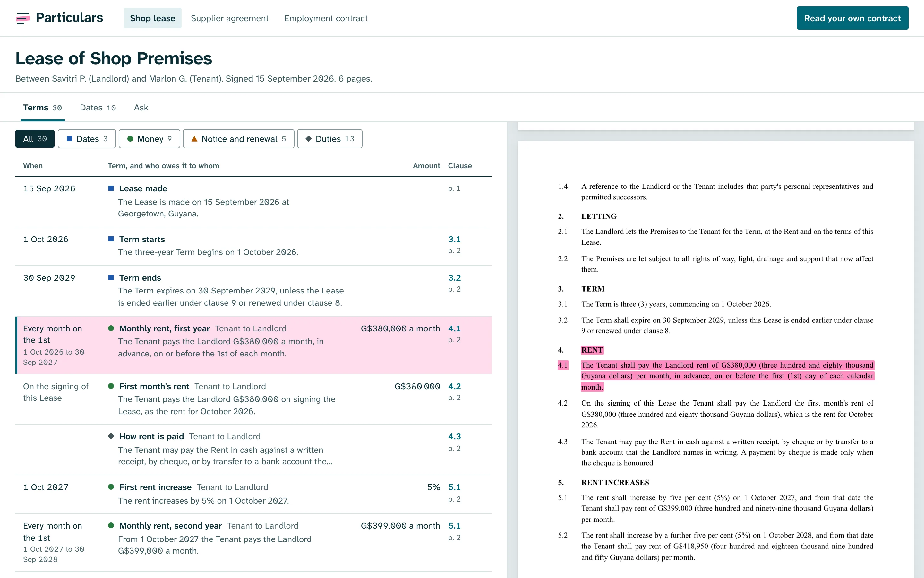Select the Lease made row title

[143, 188]
